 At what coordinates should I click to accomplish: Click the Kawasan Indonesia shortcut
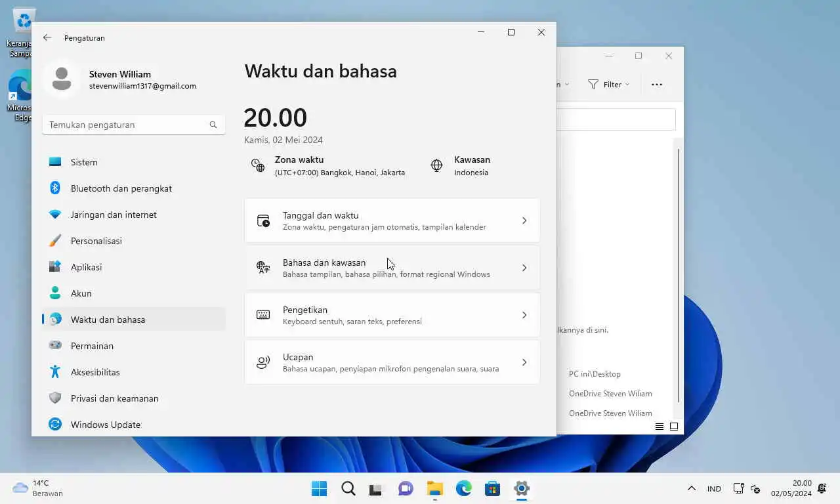[460, 165]
